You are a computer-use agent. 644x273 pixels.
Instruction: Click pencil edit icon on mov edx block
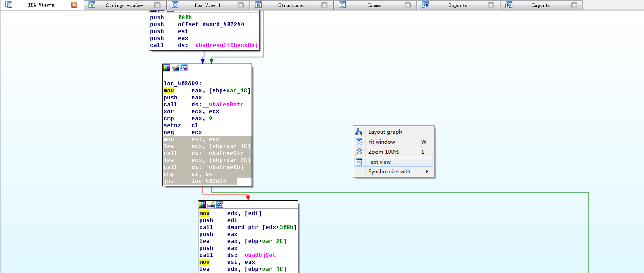(211, 205)
